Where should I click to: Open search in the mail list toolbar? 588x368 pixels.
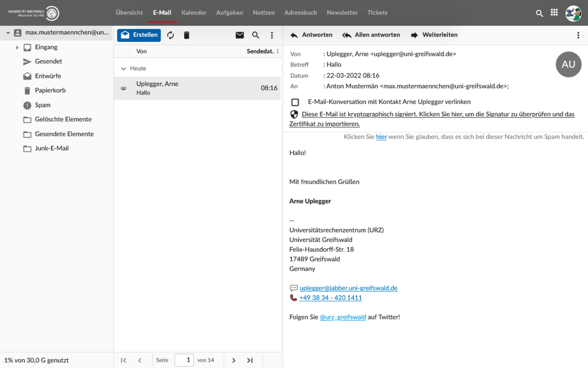click(256, 35)
